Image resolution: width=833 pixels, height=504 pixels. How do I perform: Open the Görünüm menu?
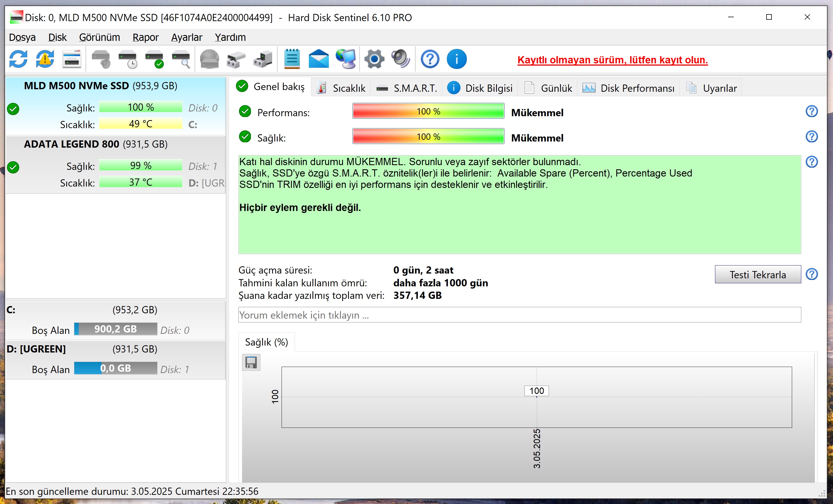click(x=99, y=37)
